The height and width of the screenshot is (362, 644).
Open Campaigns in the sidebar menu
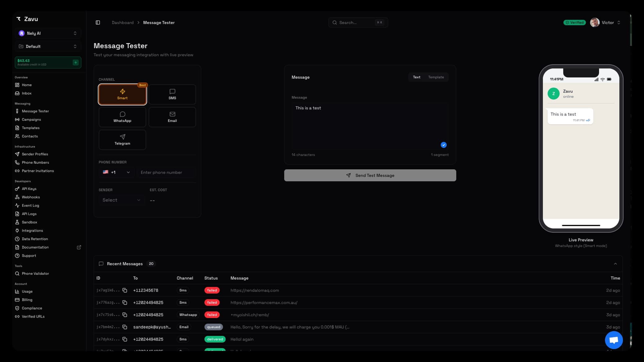point(31,120)
